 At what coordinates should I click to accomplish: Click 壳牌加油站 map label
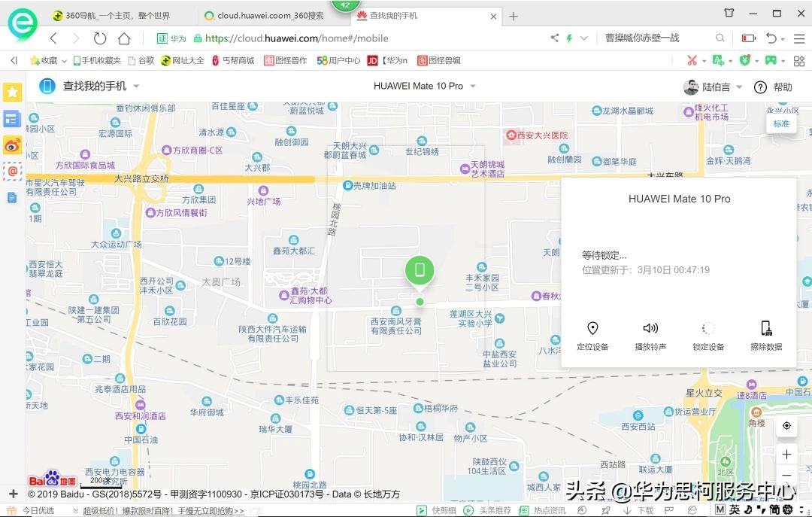(370, 185)
